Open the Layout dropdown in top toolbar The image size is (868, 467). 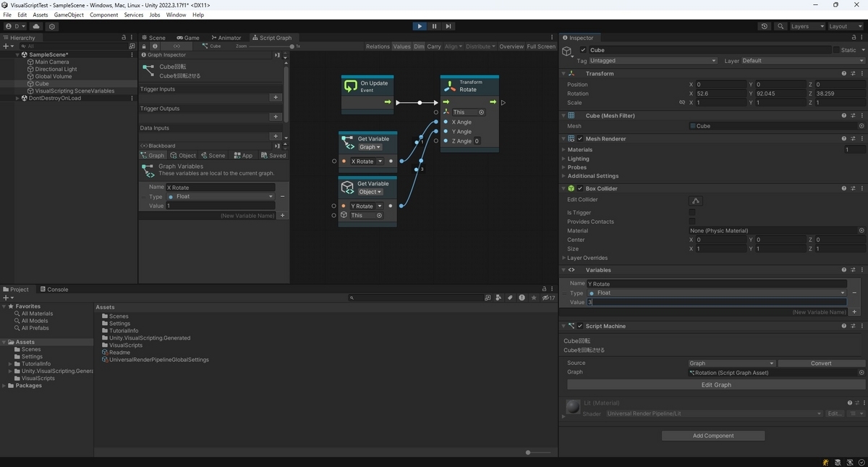(846, 26)
